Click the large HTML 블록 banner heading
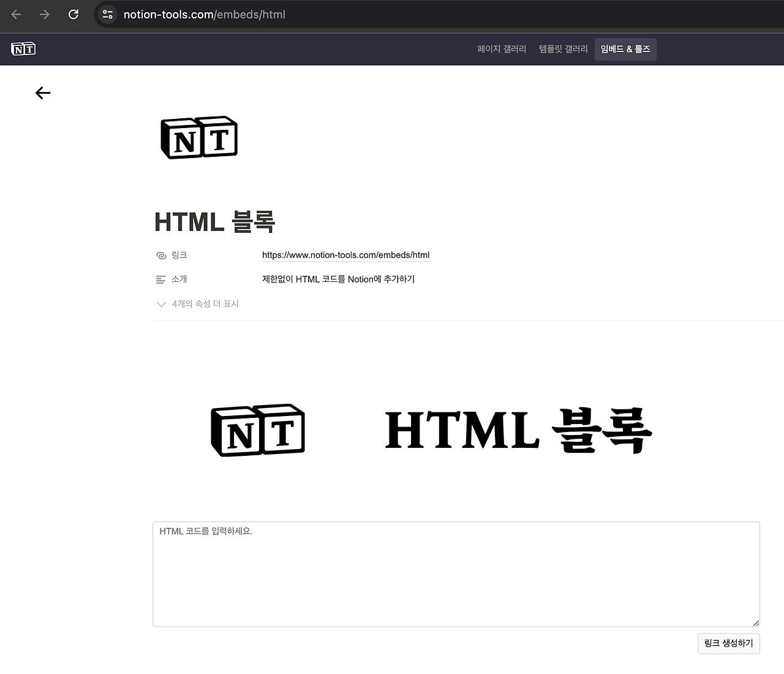 (518, 430)
